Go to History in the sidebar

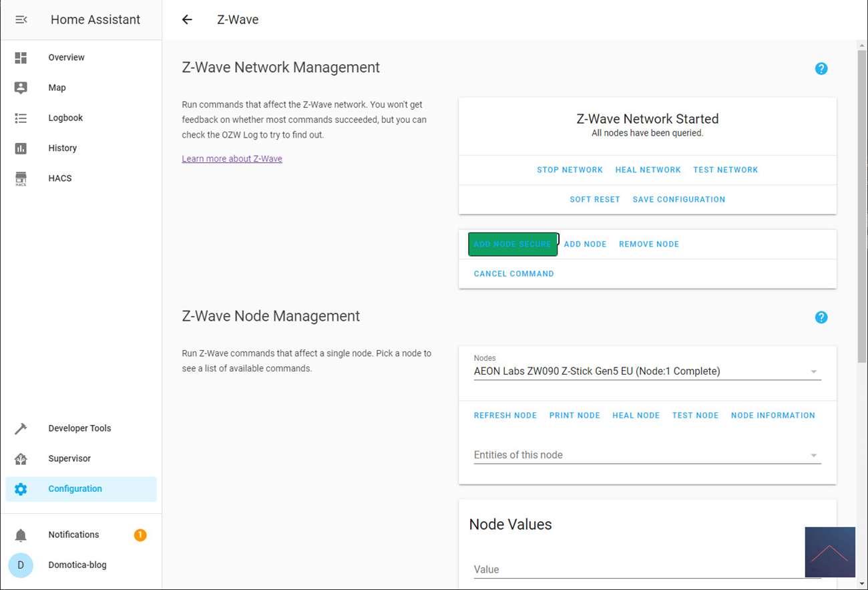[x=62, y=148]
